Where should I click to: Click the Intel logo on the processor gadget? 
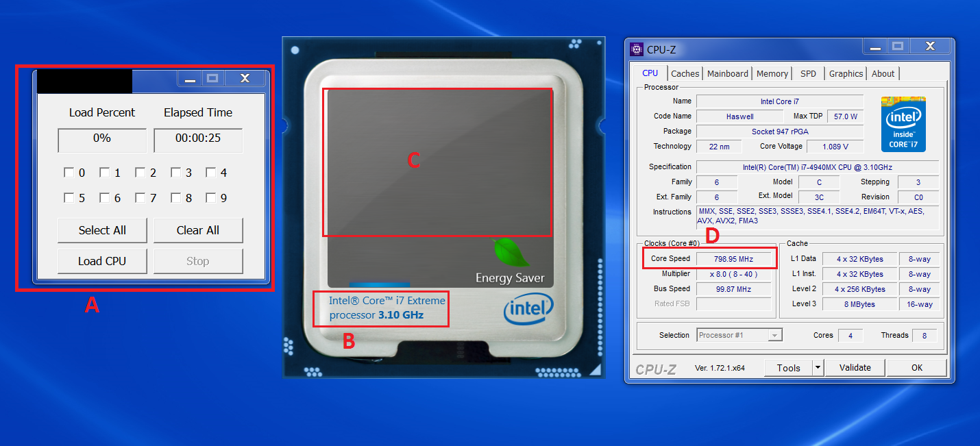pos(528,310)
